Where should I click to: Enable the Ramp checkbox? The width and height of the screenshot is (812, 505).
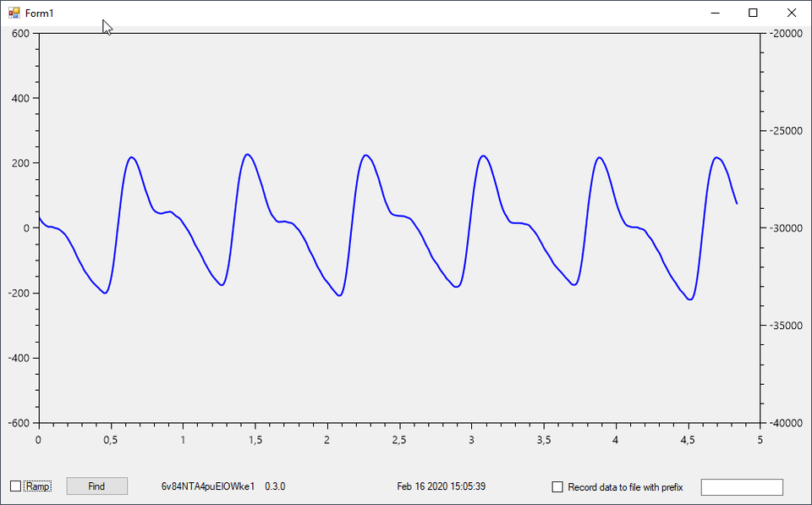pos(15,486)
